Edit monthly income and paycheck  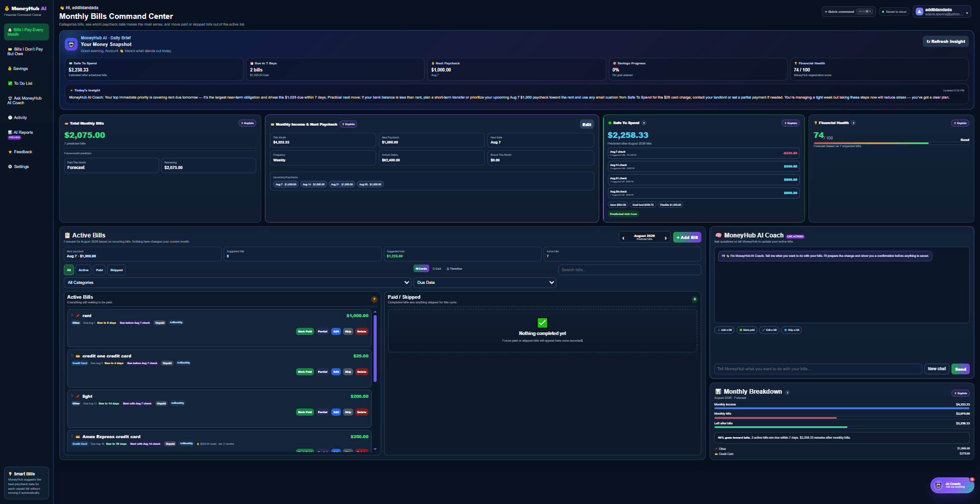coord(587,124)
